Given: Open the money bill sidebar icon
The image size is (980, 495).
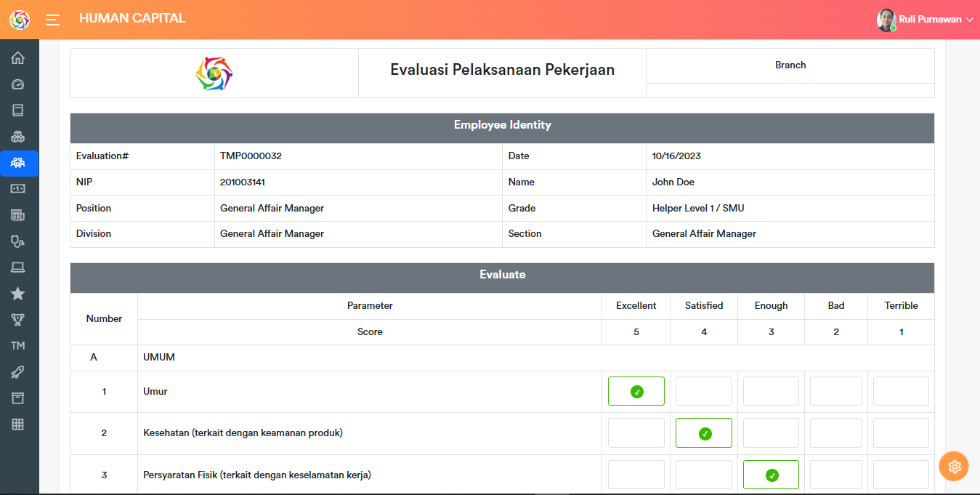Looking at the screenshot, I should coord(18,189).
